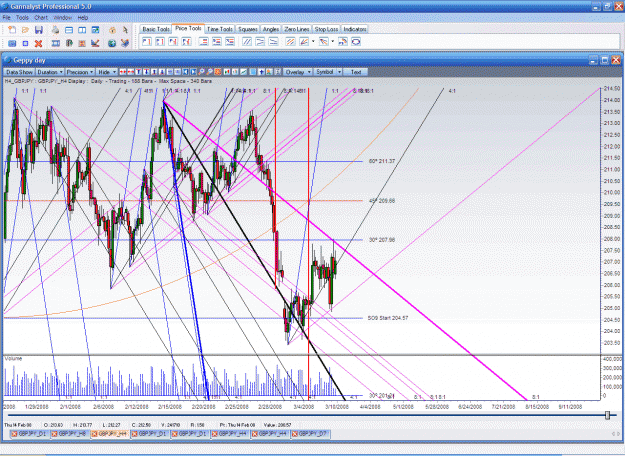Switch to the Squares tab
This screenshot has width=625, height=456.
click(x=248, y=29)
